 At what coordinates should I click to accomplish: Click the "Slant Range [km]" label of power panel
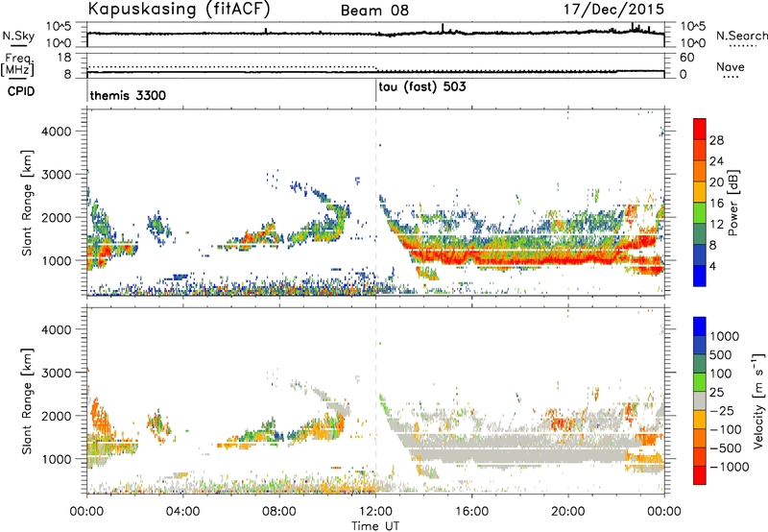[28, 203]
